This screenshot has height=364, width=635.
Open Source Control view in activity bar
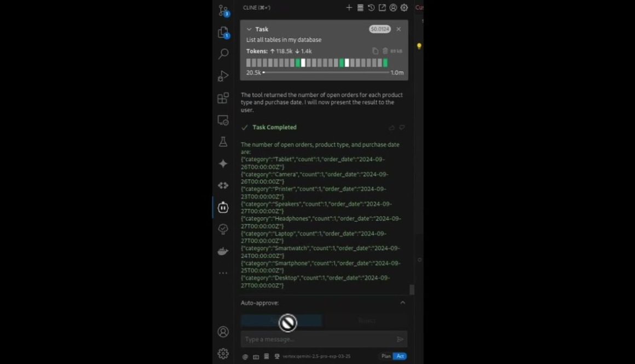223,10
